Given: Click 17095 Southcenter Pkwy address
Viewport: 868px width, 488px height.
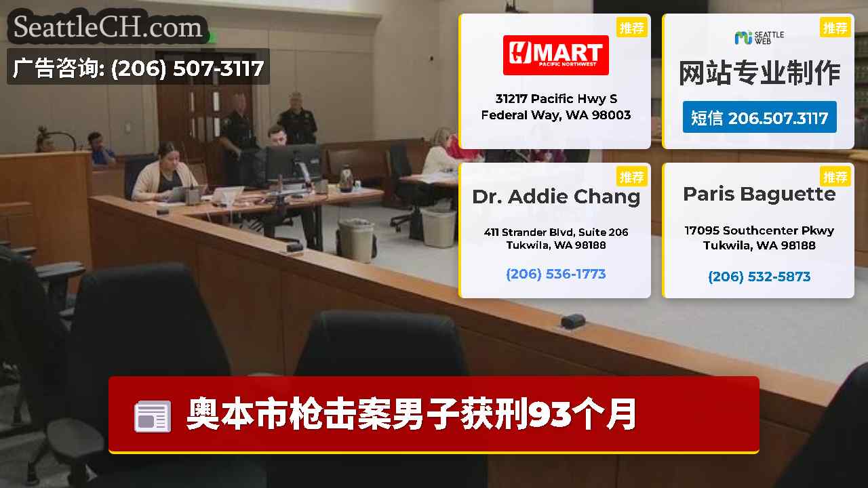Looking at the screenshot, I should pos(759,230).
